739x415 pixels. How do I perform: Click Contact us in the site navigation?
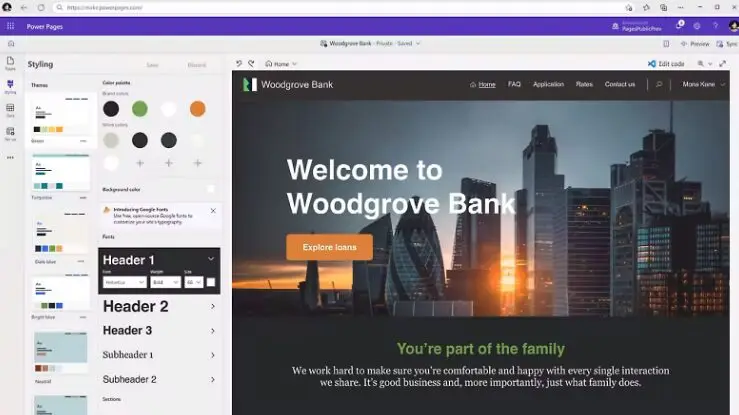[620, 84]
